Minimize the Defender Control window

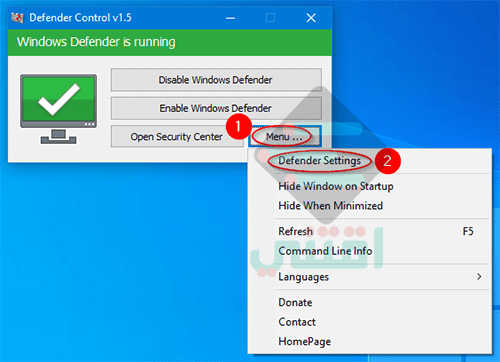[x=230, y=18]
